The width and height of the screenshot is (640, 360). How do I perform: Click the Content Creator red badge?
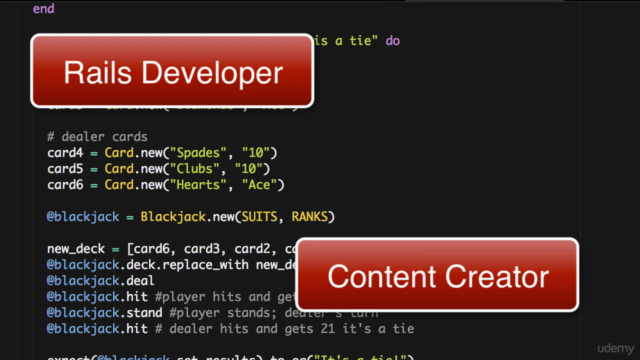coord(437,275)
